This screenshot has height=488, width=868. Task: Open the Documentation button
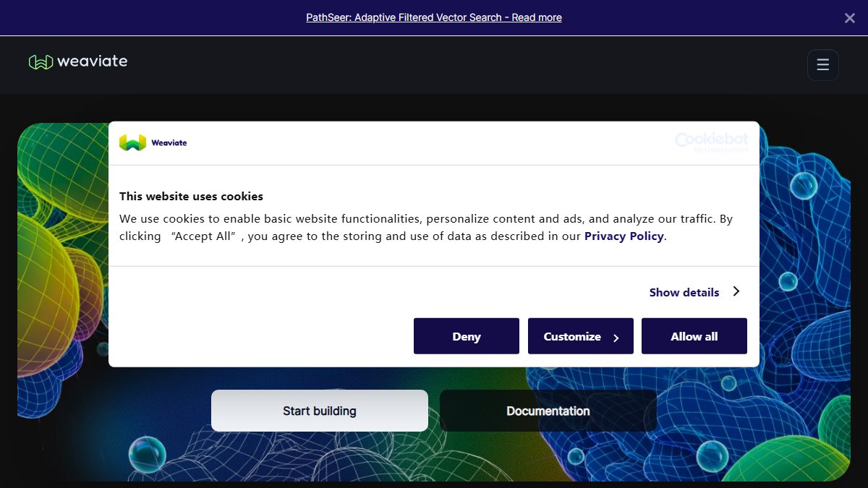pos(548,411)
